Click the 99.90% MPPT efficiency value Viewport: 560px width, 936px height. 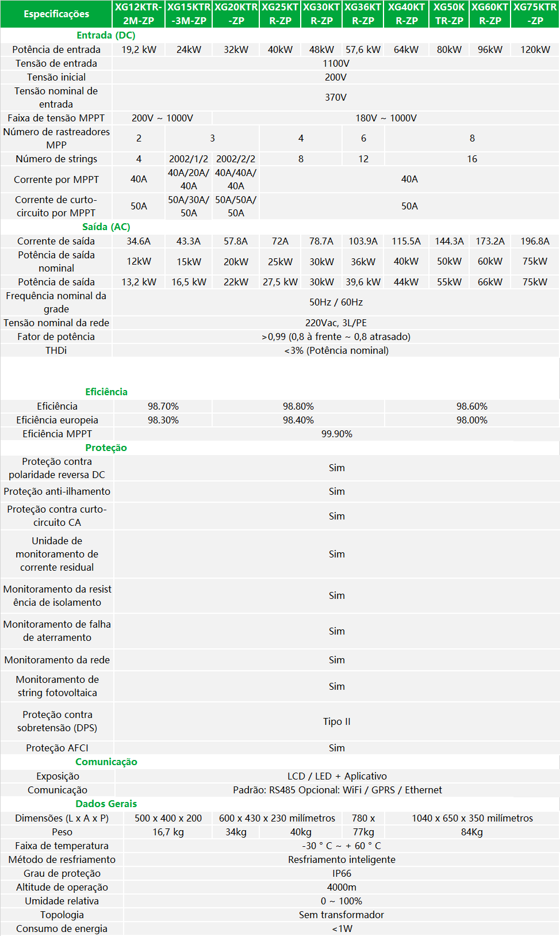pyautogui.click(x=337, y=434)
